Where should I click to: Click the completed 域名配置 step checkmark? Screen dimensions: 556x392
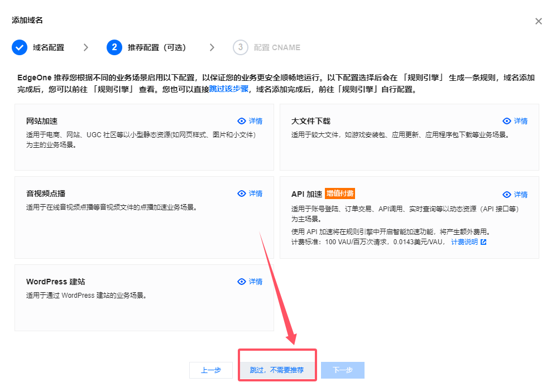(20, 47)
